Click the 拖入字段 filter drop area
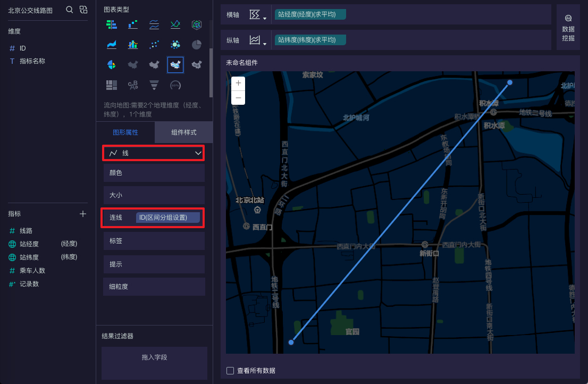This screenshot has width=588, height=384. pyautogui.click(x=154, y=363)
